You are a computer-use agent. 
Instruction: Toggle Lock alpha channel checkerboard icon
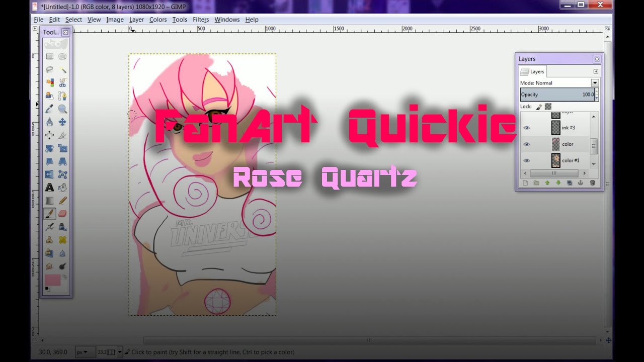point(548,107)
